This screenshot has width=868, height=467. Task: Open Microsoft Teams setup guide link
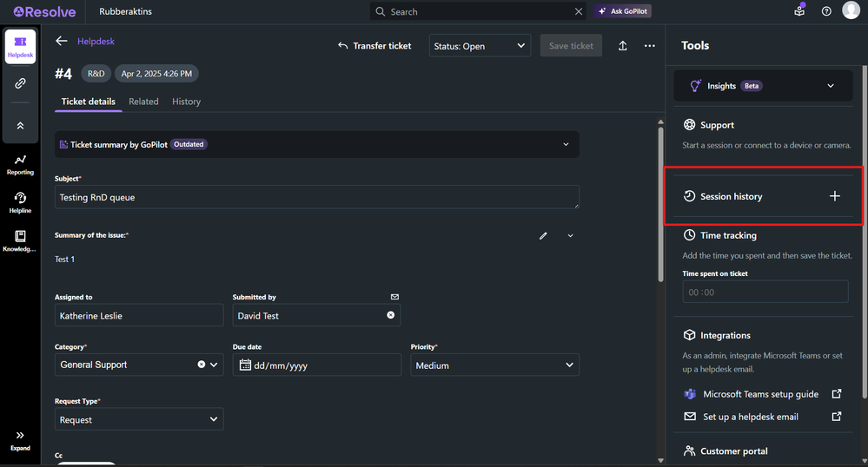pyautogui.click(x=760, y=394)
